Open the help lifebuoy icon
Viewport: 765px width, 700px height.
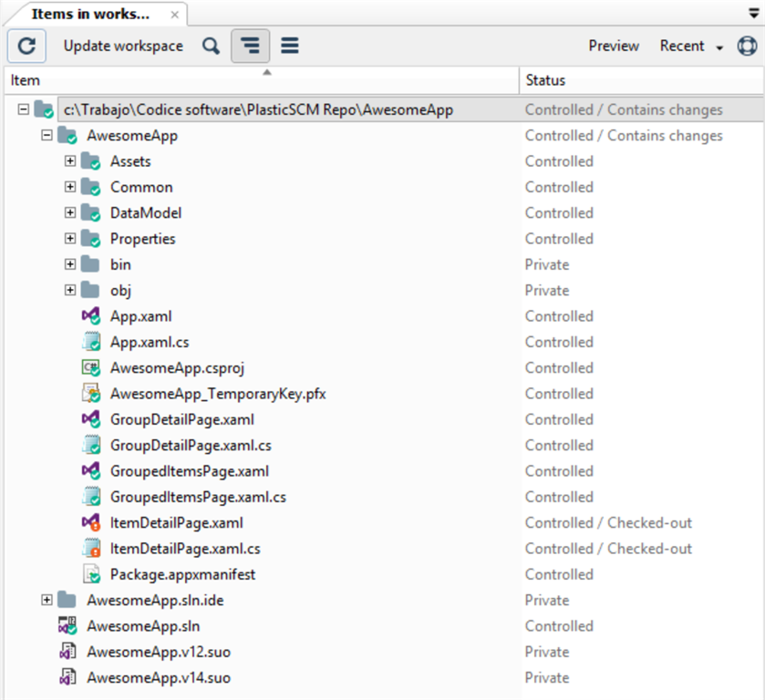coord(747,46)
